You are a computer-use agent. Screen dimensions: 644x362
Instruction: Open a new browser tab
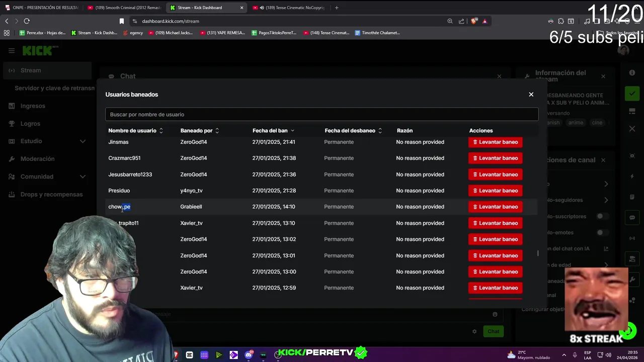pyautogui.click(x=337, y=8)
